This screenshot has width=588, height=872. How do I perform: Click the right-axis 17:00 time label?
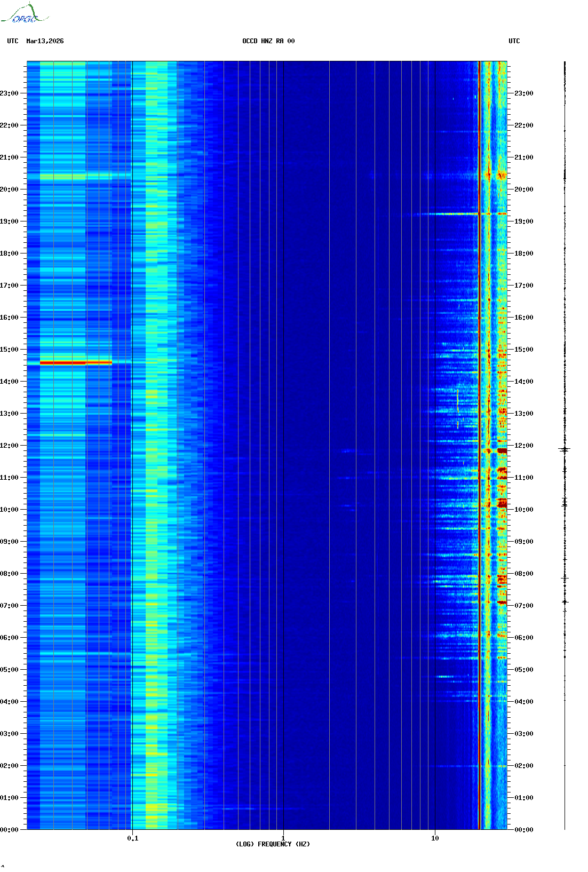[524, 286]
